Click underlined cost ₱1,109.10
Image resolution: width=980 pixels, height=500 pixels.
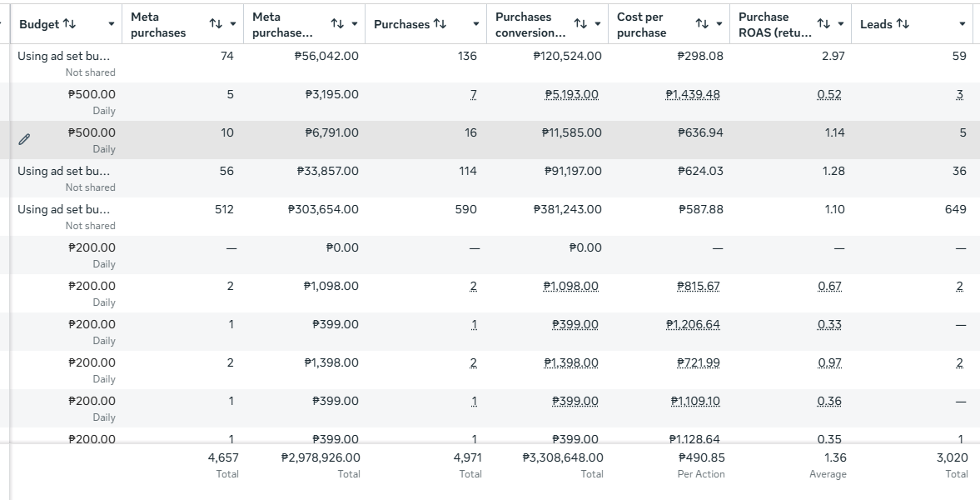(695, 401)
